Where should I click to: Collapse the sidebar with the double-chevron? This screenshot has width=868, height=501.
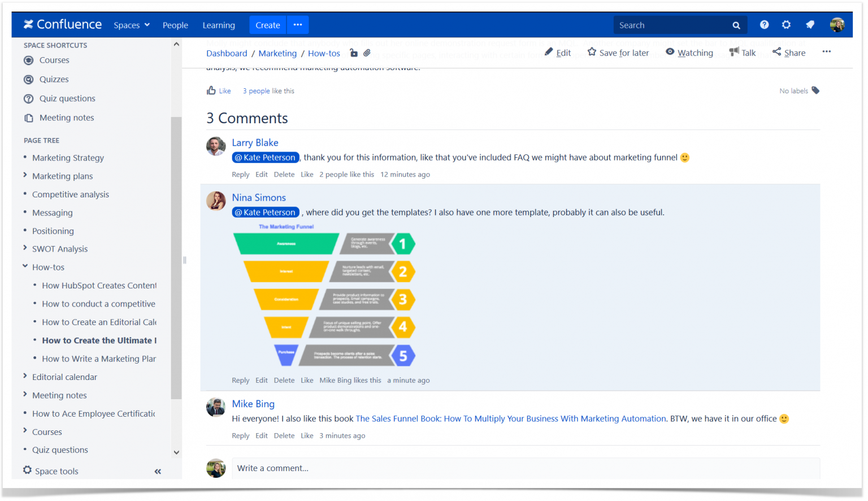pos(158,471)
